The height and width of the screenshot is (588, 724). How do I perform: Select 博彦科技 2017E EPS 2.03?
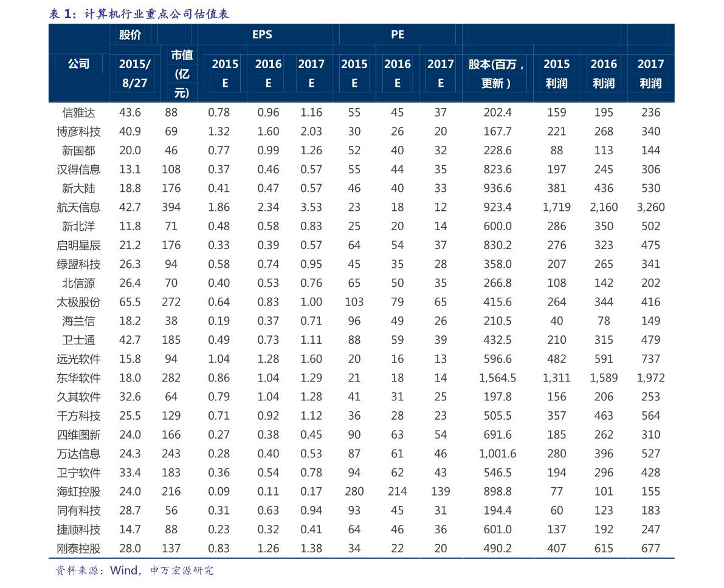[x=311, y=132]
